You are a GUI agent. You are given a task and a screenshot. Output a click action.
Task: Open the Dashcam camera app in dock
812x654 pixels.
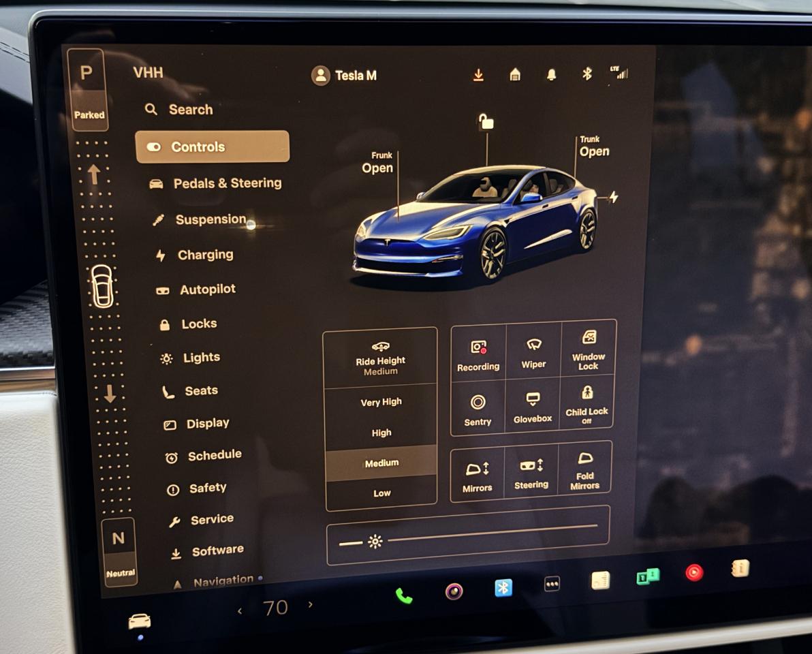(x=454, y=591)
